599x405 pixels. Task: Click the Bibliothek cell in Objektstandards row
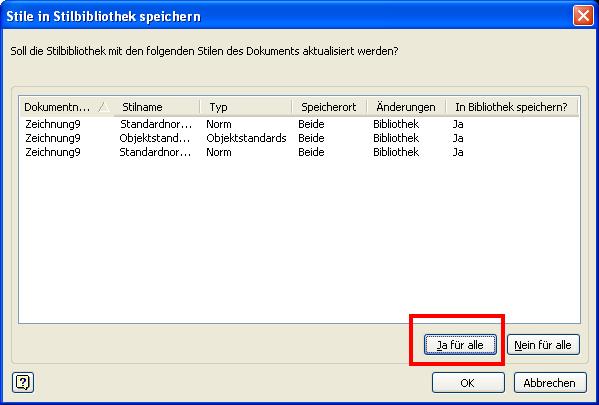[396, 138]
